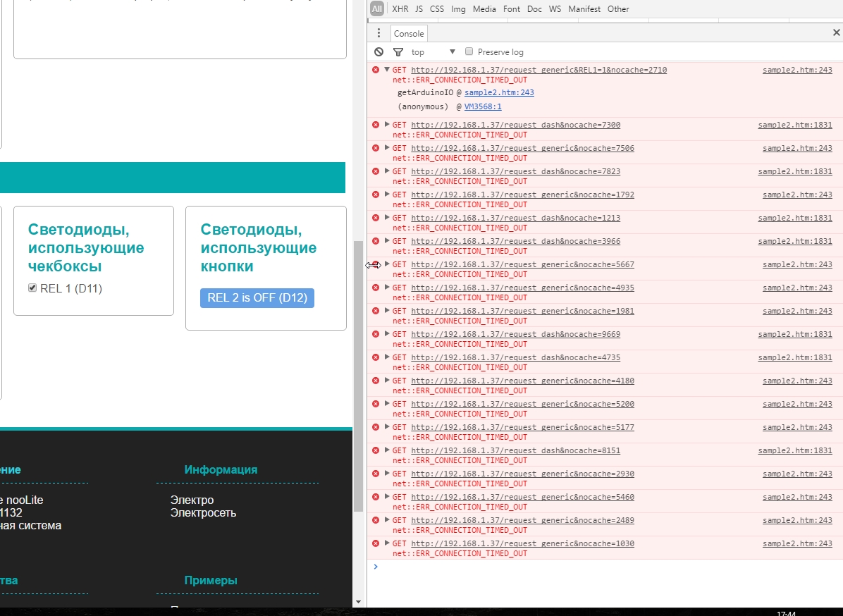Click the REL 2 is OFF (D12) button
The width and height of the screenshot is (843, 616).
pos(257,298)
